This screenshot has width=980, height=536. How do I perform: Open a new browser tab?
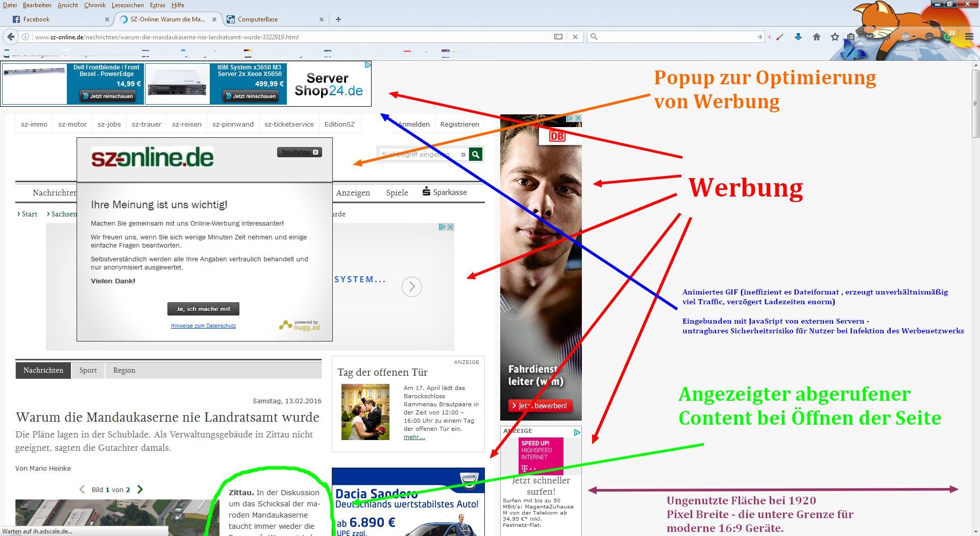pos(338,19)
